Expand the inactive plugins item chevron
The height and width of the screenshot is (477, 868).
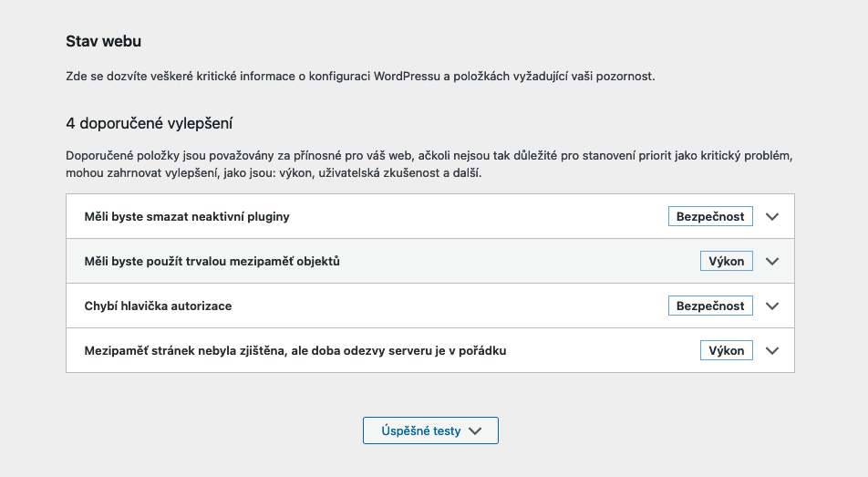tap(772, 217)
